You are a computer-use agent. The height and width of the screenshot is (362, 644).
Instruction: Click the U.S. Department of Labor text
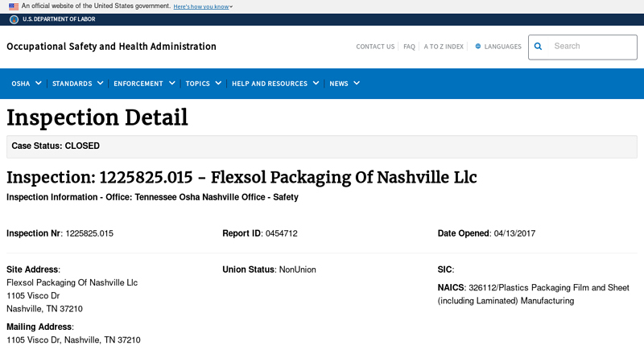coord(55,19)
